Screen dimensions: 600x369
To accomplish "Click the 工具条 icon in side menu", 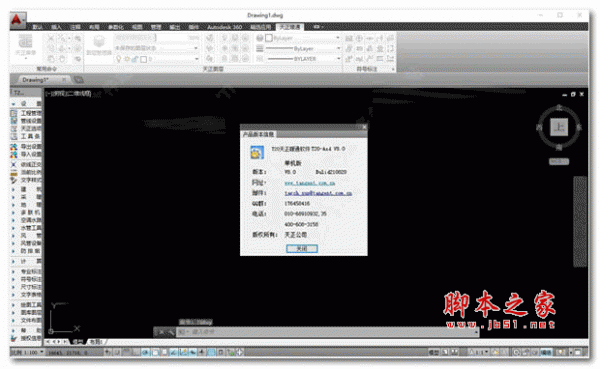I will (14, 136).
